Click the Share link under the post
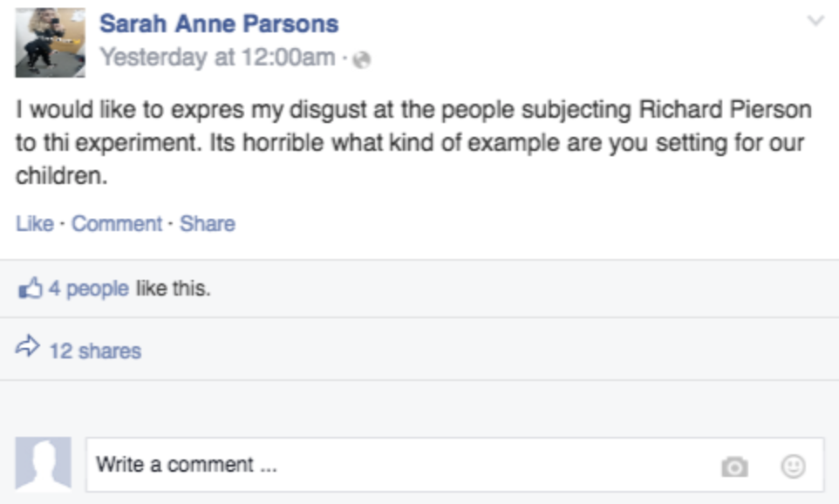The width and height of the screenshot is (839, 504). [208, 223]
